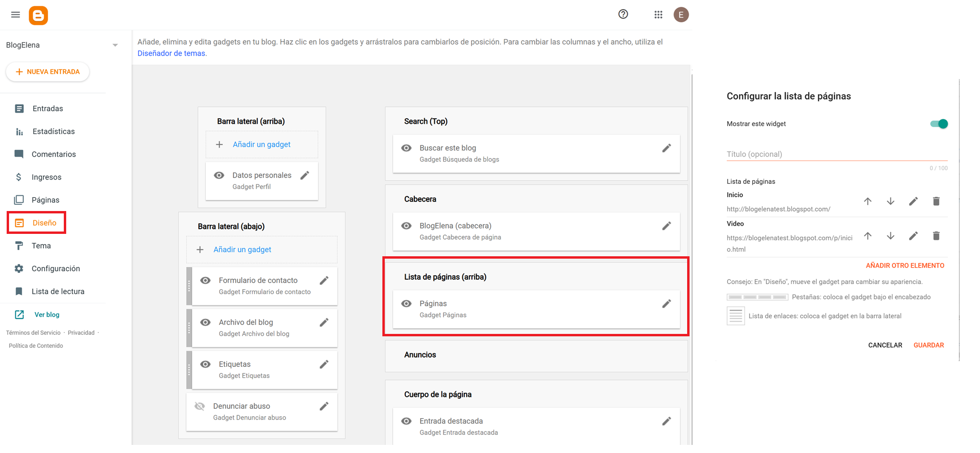
Task: Hide the Buscar este blog gadget
Action: (x=406, y=148)
